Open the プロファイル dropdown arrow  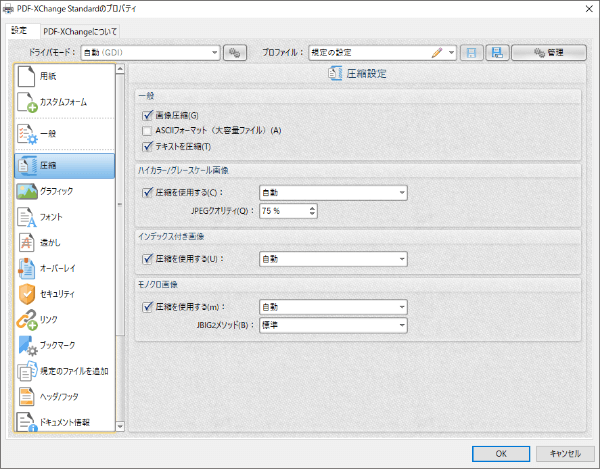point(452,53)
